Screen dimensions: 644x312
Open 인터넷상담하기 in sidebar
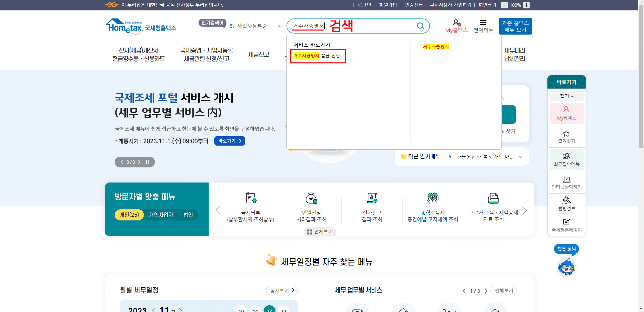(567, 183)
